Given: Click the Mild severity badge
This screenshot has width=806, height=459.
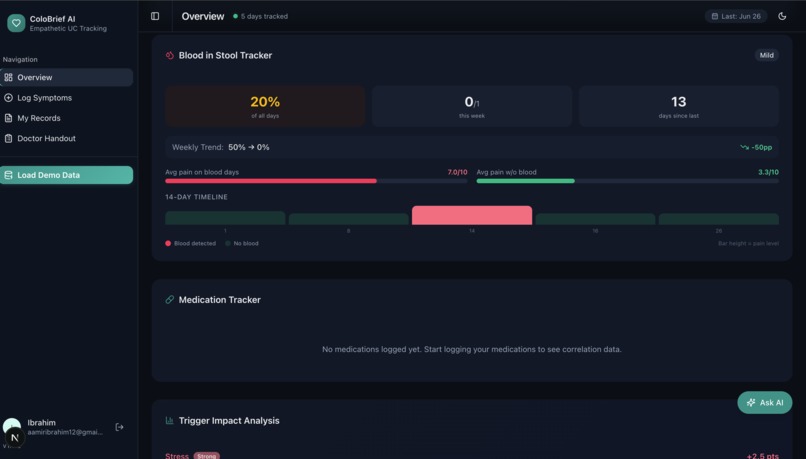Looking at the screenshot, I should click(766, 55).
